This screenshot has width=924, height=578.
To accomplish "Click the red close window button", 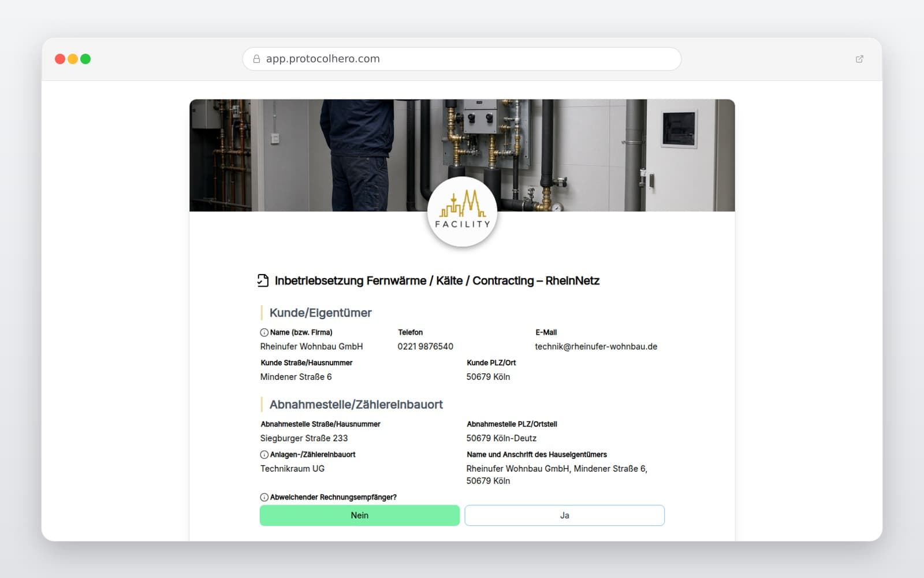I will (x=60, y=59).
